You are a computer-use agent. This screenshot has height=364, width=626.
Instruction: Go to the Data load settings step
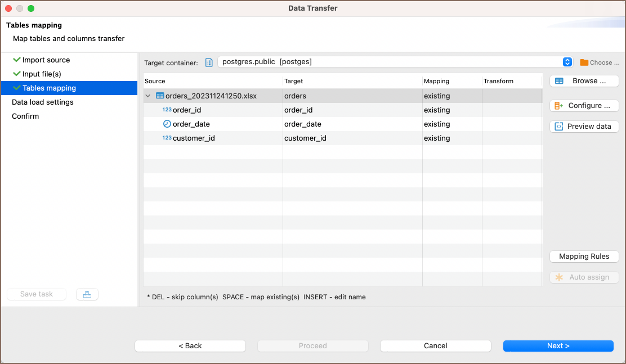pos(43,102)
